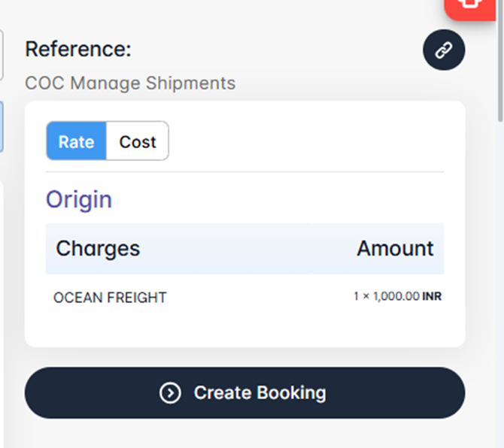504x448 pixels.
Task: Click the circled arrow icon on Create Booking
Action: click(x=170, y=392)
